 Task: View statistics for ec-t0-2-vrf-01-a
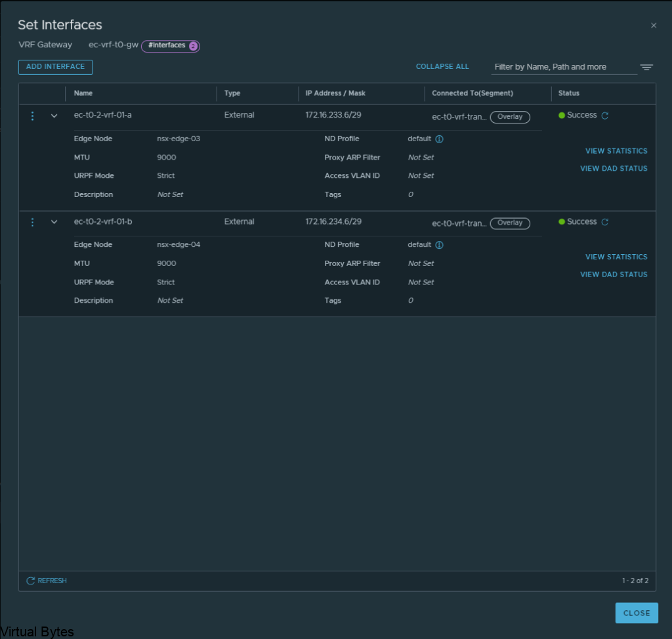click(616, 151)
